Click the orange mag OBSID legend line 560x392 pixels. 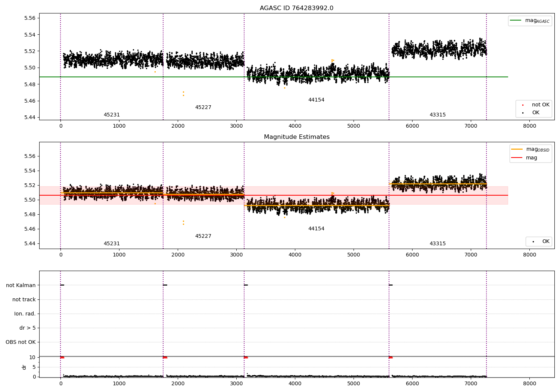(517, 149)
